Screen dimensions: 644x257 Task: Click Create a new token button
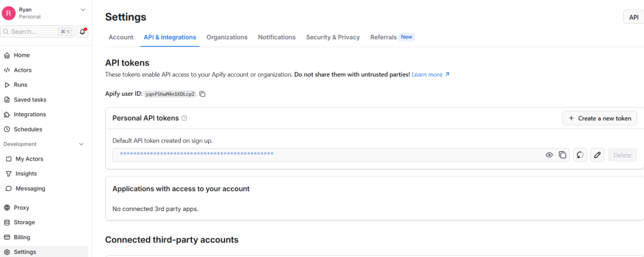coord(599,118)
